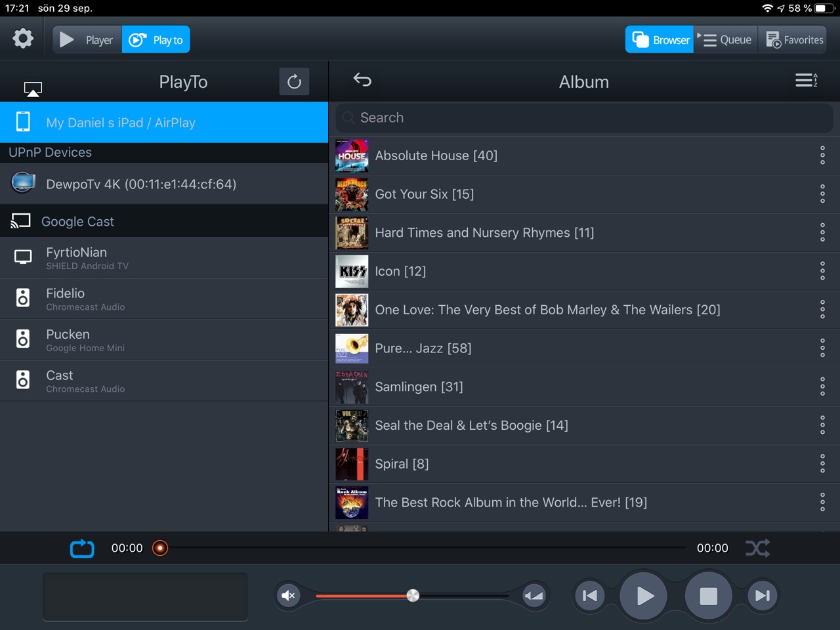Skip to the next track

click(x=762, y=595)
